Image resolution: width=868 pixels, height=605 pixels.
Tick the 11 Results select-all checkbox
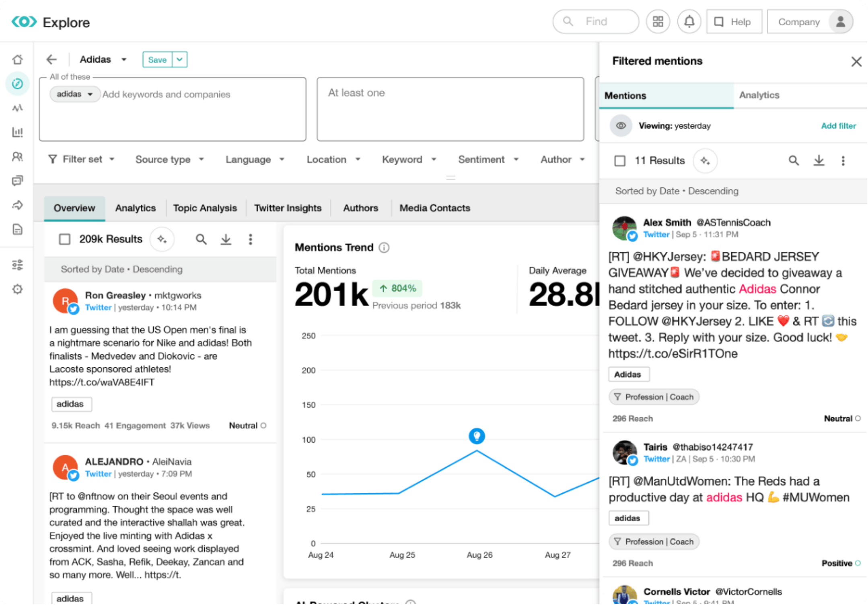(x=620, y=161)
